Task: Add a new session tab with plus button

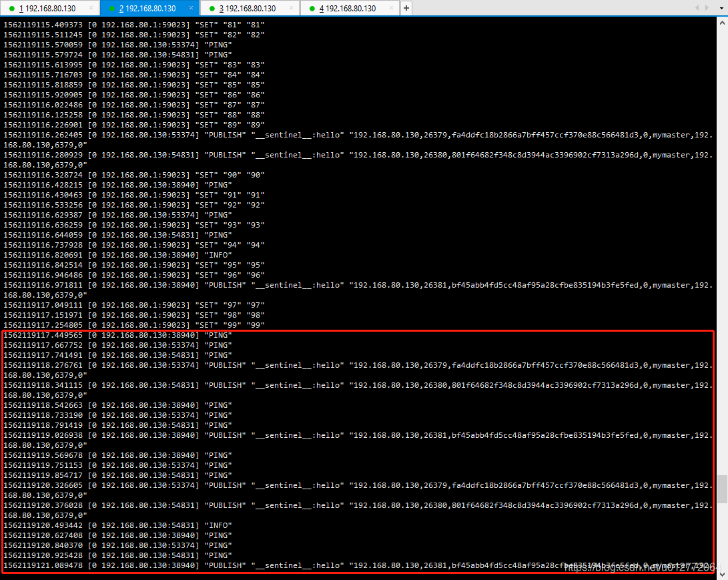Action: point(406,8)
